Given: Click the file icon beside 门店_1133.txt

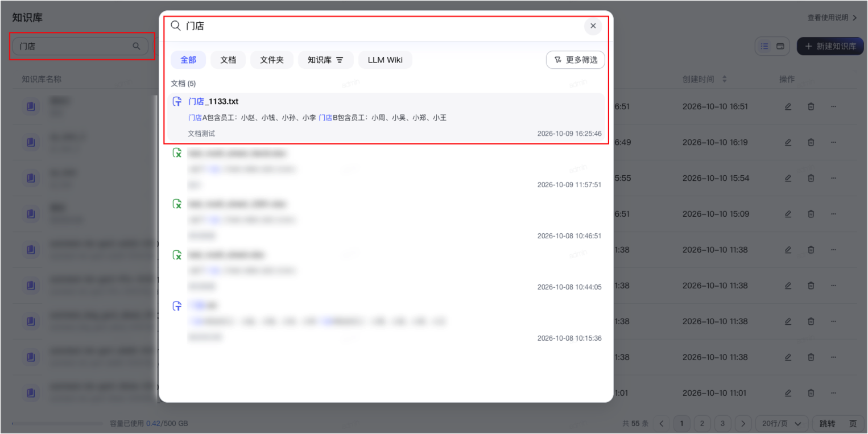Looking at the screenshot, I should 177,102.
